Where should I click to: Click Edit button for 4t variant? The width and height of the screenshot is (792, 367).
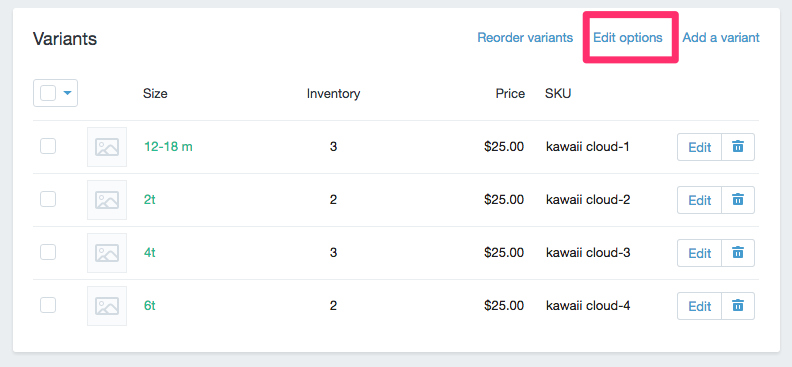700,253
